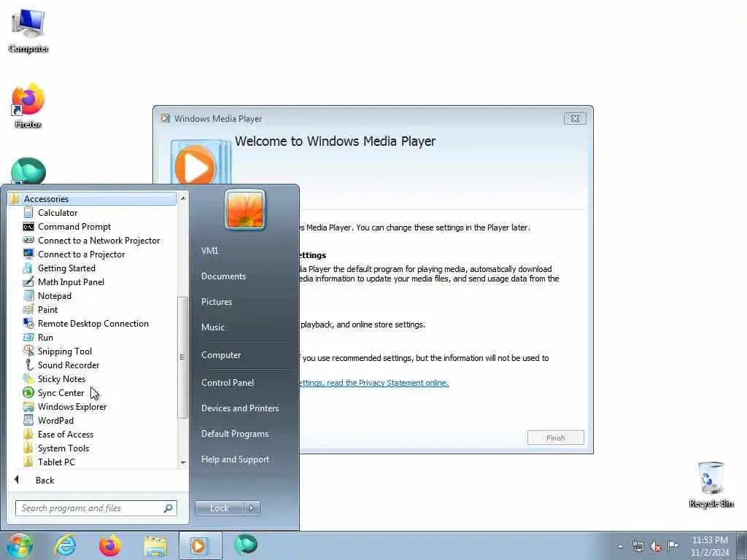Open the Privacy Statement online link
This screenshot has width=747, height=560.
coord(373,382)
